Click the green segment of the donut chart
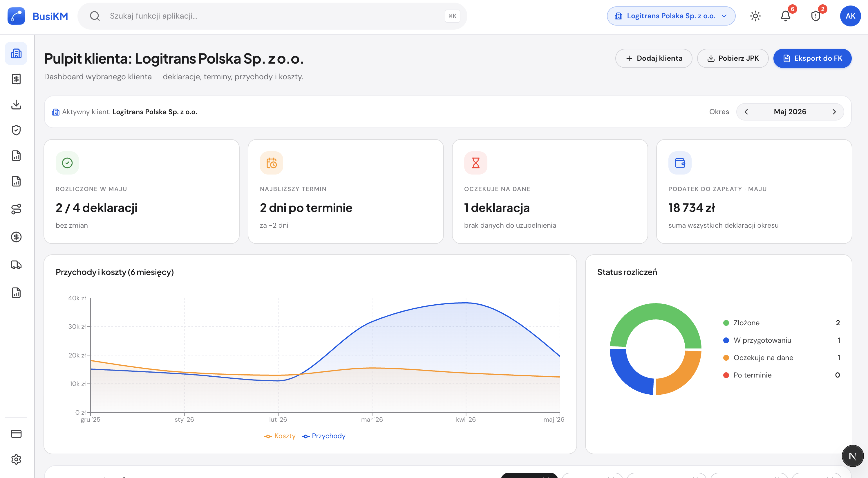Viewport: 868px width, 478px height. pos(655,311)
